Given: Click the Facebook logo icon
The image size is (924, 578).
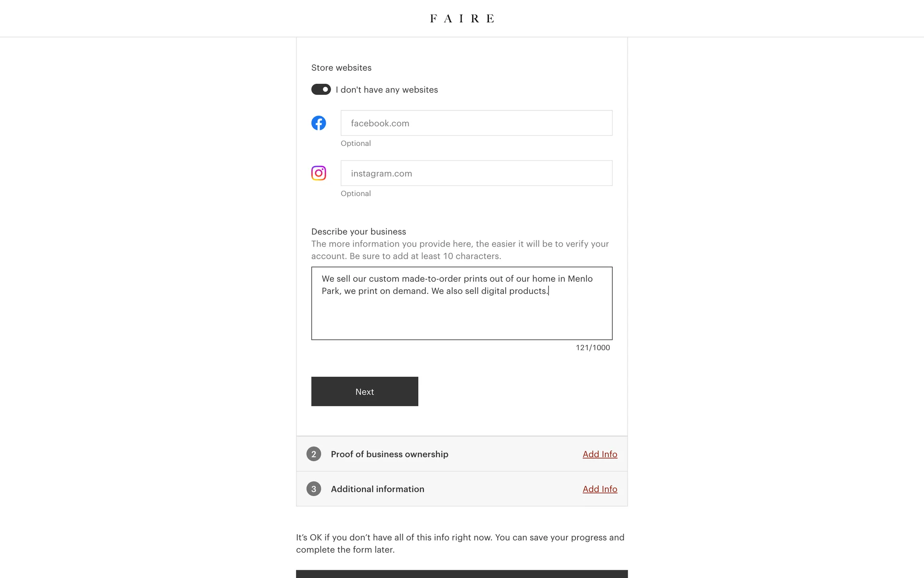Looking at the screenshot, I should pyautogui.click(x=319, y=123).
